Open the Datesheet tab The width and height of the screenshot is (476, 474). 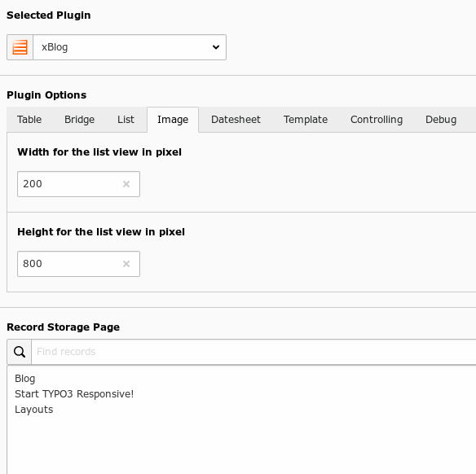tap(236, 120)
